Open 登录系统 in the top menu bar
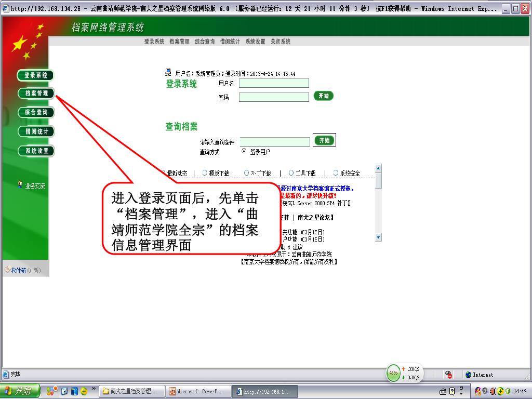The image size is (532, 399). point(154,42)
